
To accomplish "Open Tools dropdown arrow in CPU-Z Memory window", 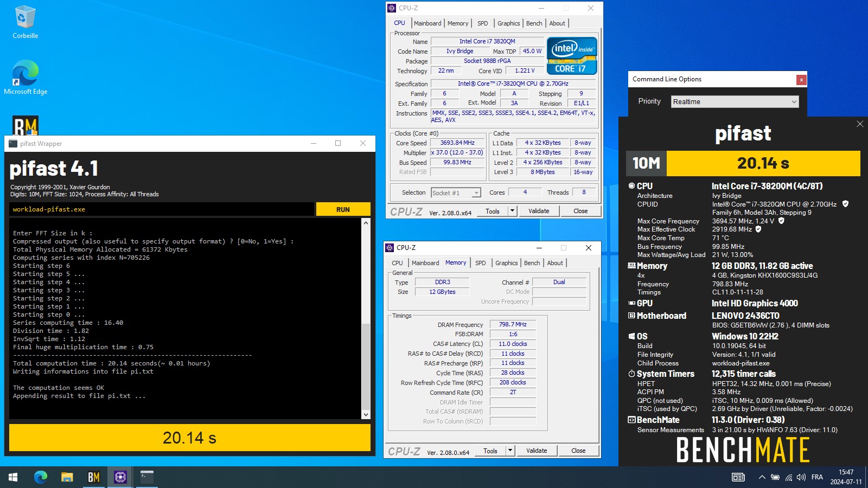I will pos(510,451).
